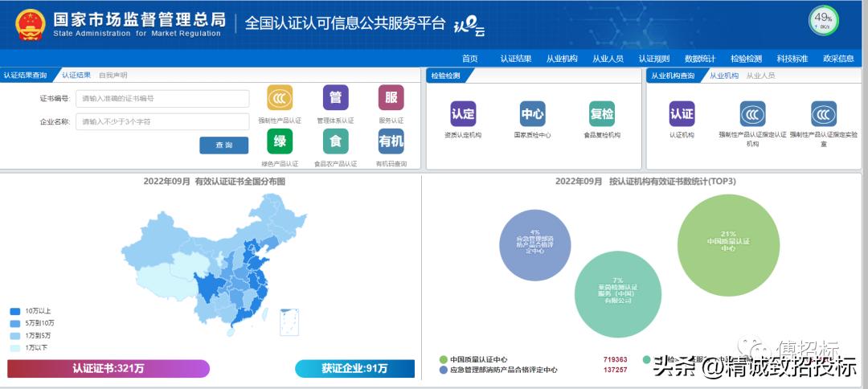Viewport: 868px width, 389px height.
Task: Click the 首页 home link
Action: click(469, 59)
